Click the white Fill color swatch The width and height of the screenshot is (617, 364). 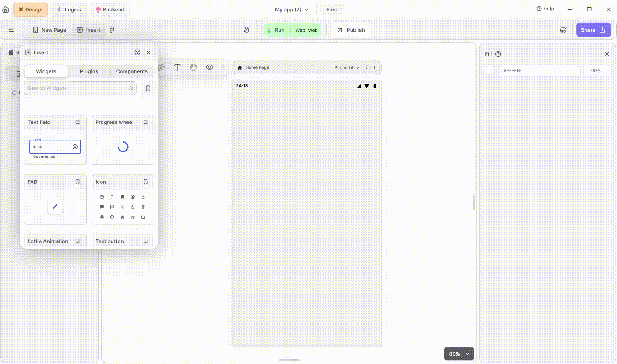pos(490,71)
